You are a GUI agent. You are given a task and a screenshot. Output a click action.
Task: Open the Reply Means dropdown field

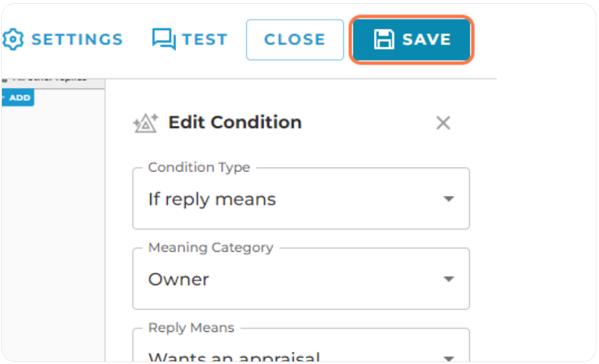click(x=301, y=345)
